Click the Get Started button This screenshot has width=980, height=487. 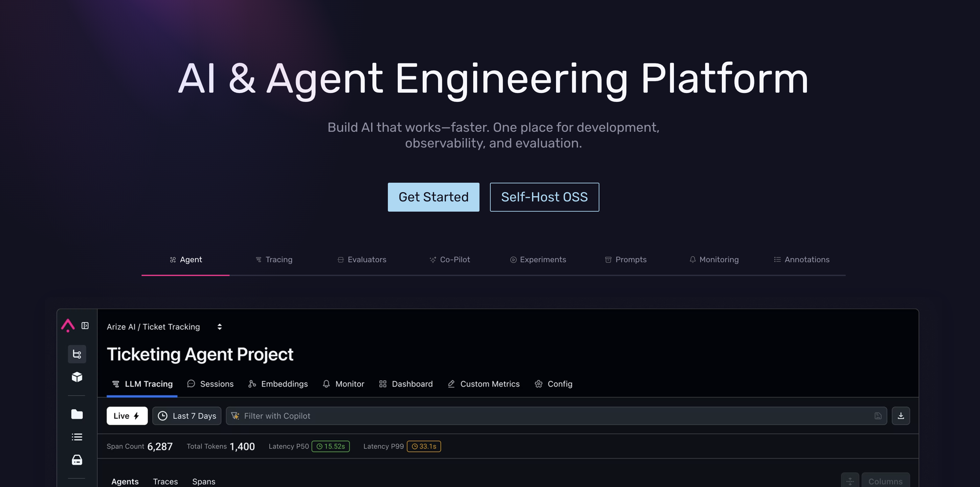(433, 197)
